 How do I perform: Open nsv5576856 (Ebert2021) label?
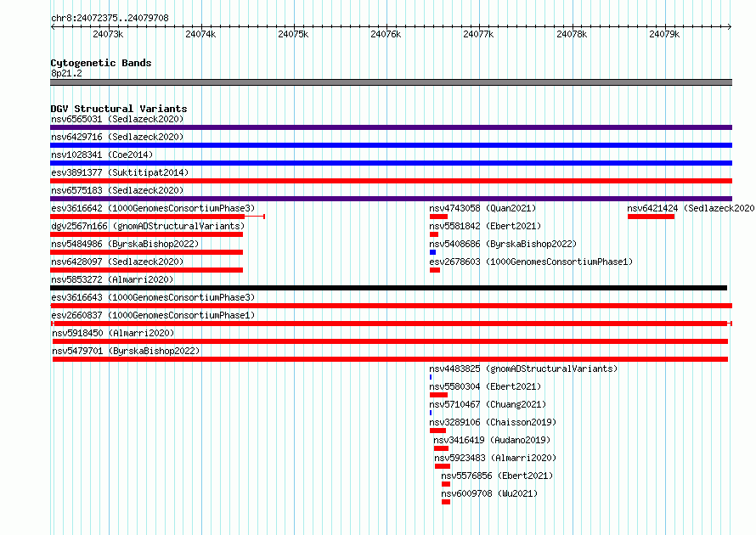[x=497, y=476]
